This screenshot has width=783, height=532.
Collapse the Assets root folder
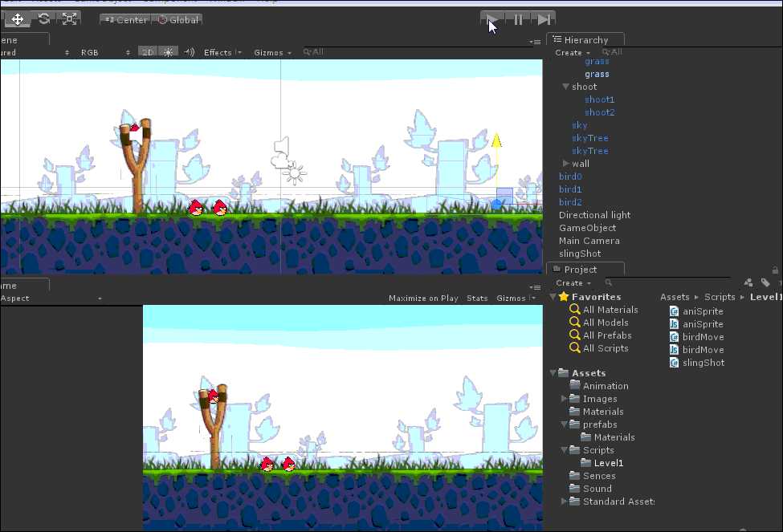click(553, 373)
